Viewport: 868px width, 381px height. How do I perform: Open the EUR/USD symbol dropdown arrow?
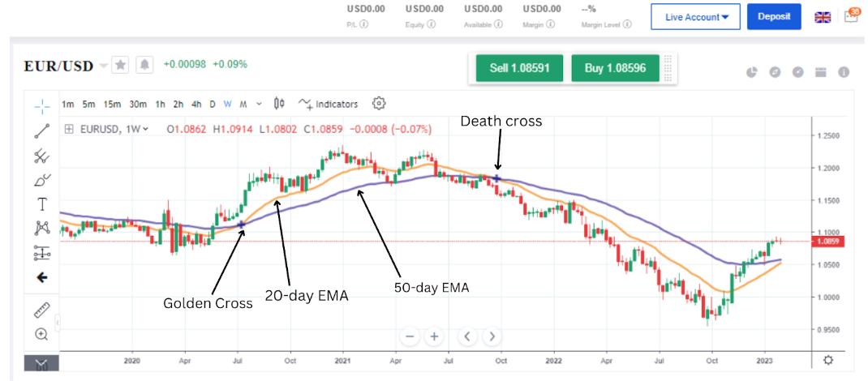pyautogui.click(x=103, y=66)
